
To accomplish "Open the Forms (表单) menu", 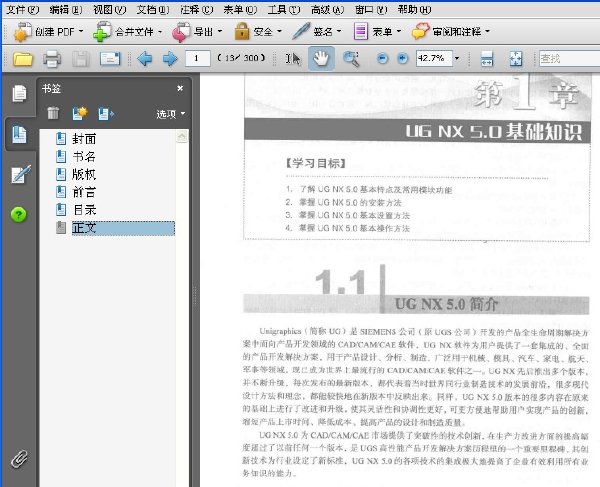I will 240,9.
